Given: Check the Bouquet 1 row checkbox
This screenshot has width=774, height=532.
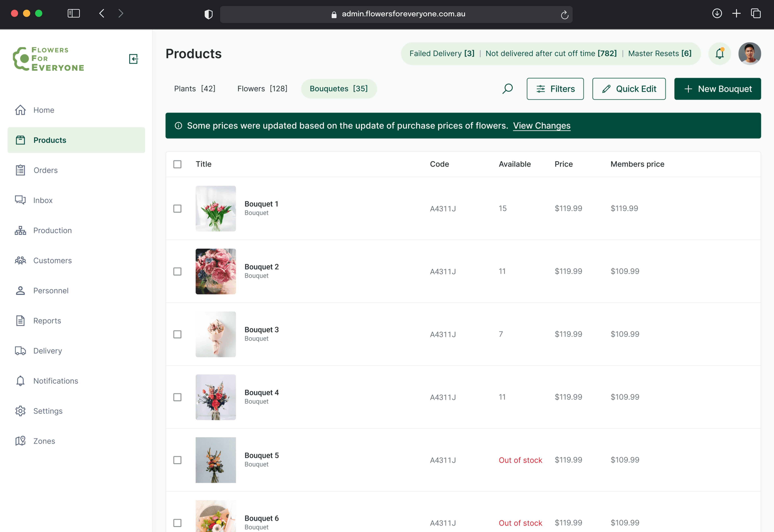Looking at the screenshot, I should (x=177, y=209).
